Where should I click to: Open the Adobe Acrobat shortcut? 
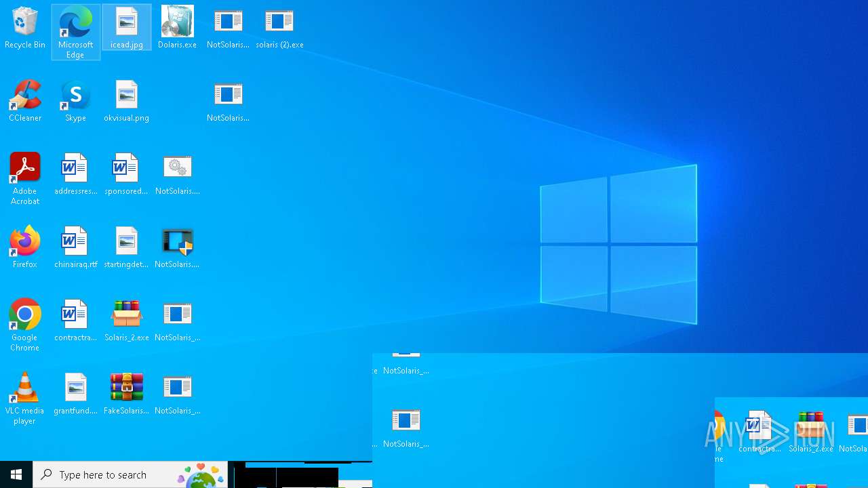[25, 179]
